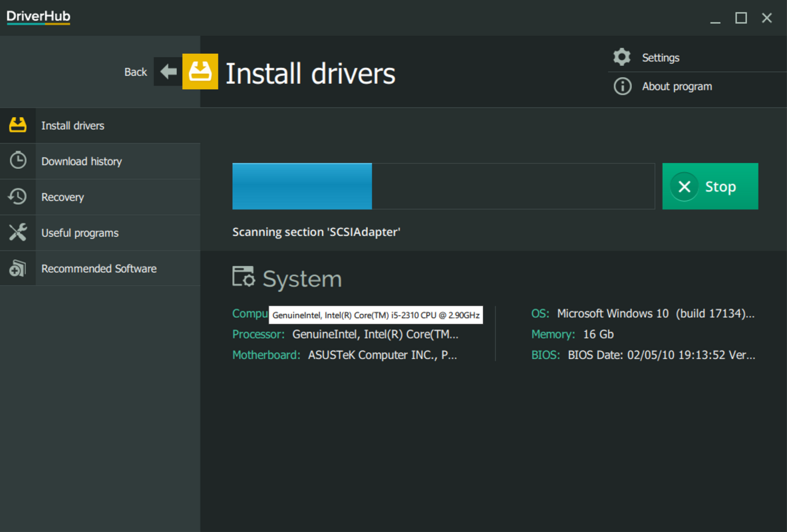787x532 pixels.
Task: Open the Useful programs section
Action: (100, 233)
